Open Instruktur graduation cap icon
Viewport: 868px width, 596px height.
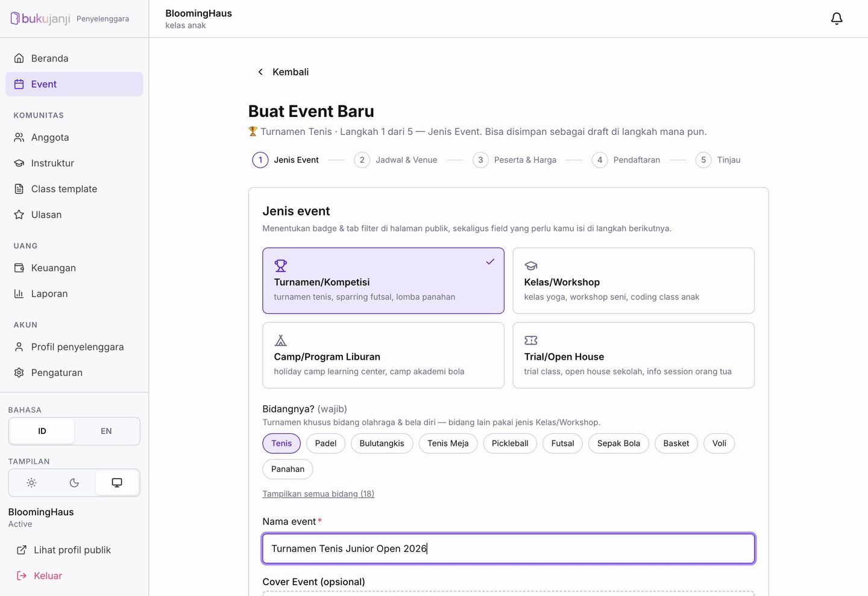click(19, 163)
